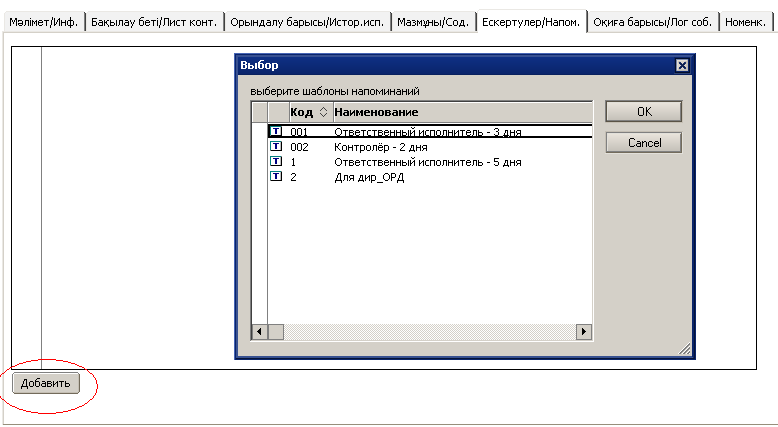Select row Контролёр - 2 дня
This screenshot has height=427, width=778.
pyautogui.click(x=430, y=147)
